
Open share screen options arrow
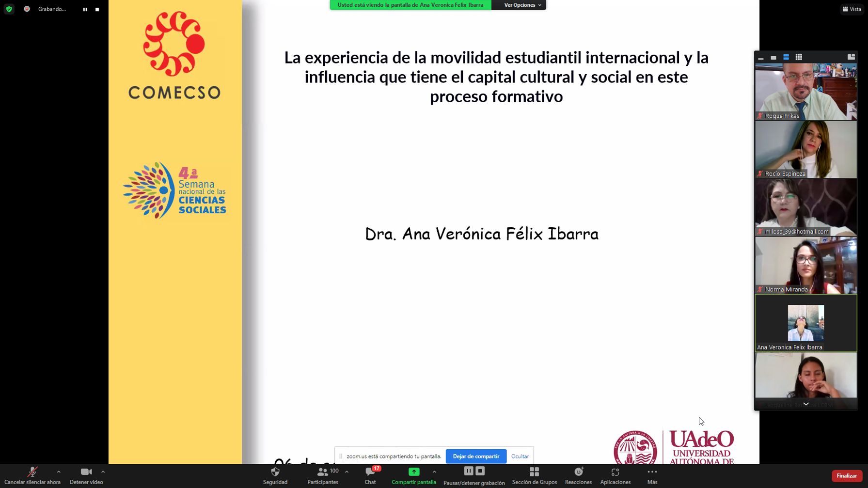click(434, 472)
